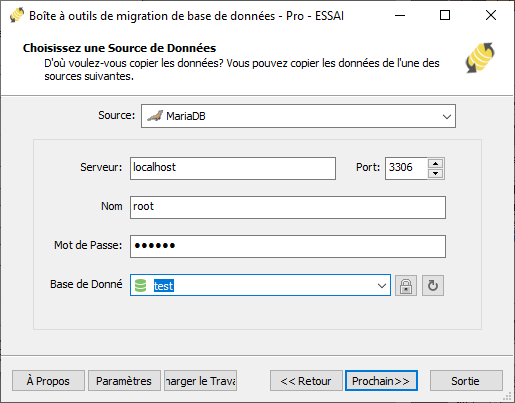
Task: Open the Base de Donné dropdown list
Action: (382, 286)
